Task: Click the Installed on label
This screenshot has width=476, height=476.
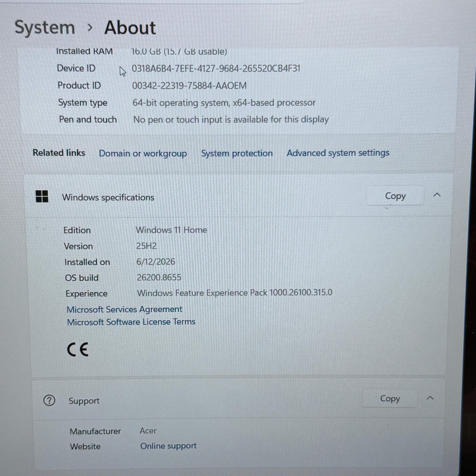Action: (87, 262)
